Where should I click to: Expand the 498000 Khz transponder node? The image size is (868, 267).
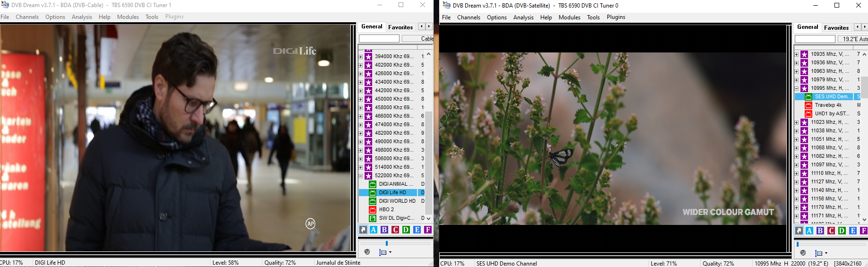tap(361, 150)
